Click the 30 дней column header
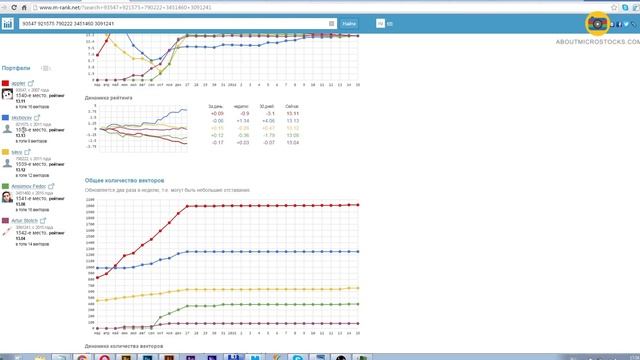This screenshot has height=360, width=640. click(x=267, y=107)
